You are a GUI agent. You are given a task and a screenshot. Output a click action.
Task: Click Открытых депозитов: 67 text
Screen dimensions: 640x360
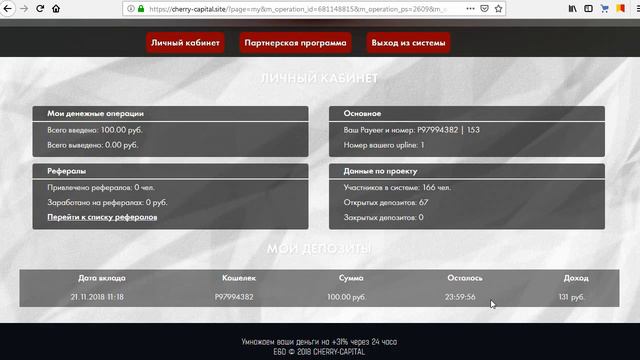click(x=386, y=202)
